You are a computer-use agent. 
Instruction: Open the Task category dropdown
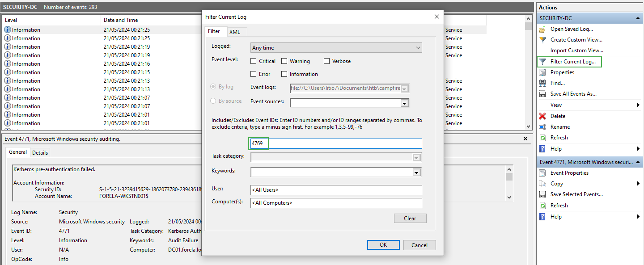(417, 157)
